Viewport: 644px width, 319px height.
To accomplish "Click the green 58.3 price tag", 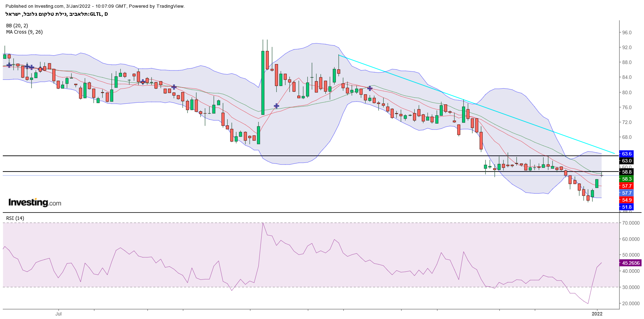I will point(626,179).
